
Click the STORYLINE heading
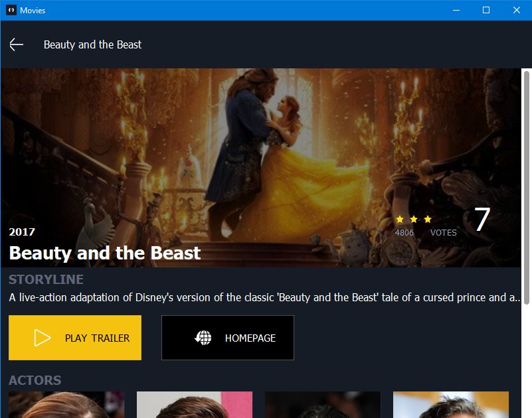[x=46, y=279]
